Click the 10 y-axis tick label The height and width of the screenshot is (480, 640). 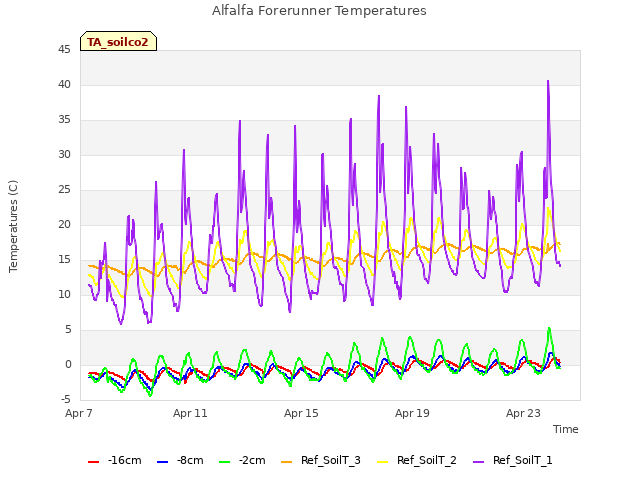(64, 295)
